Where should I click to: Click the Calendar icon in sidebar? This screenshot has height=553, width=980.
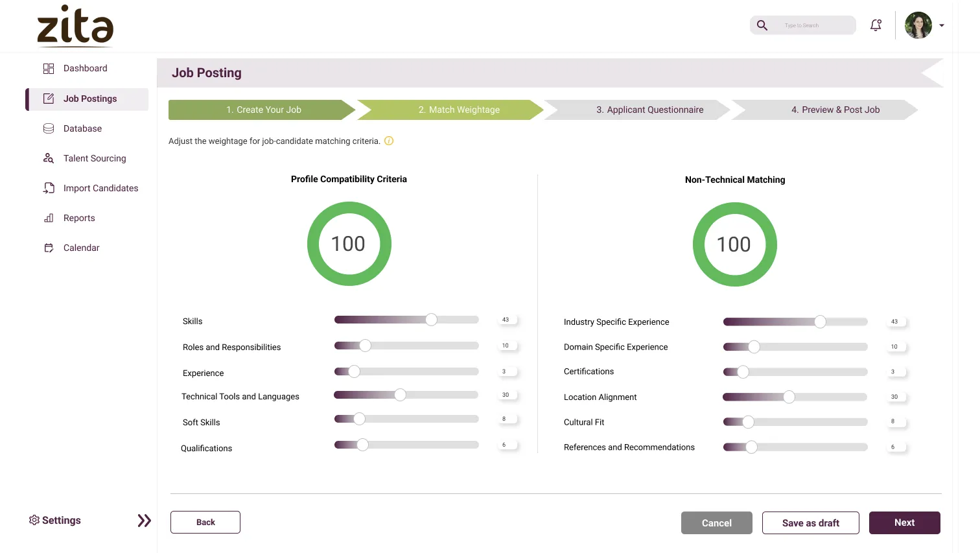pos(49,248)
